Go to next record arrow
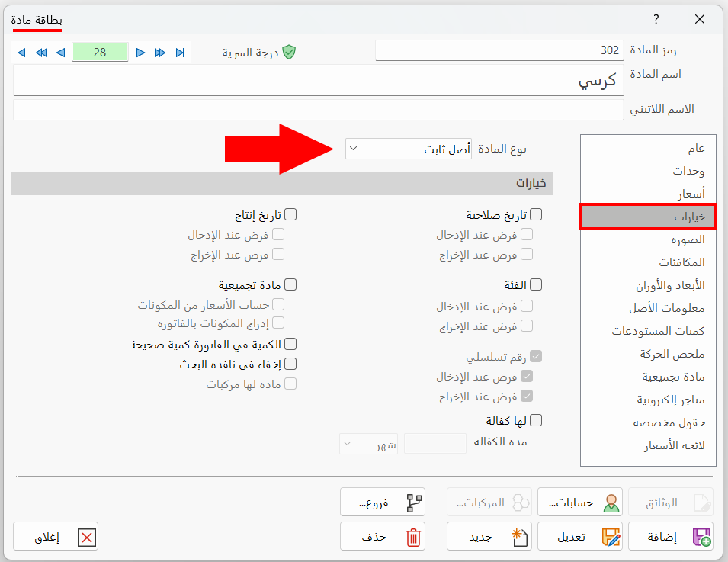The height and width of the screenshot is (562, 728). 141,53
